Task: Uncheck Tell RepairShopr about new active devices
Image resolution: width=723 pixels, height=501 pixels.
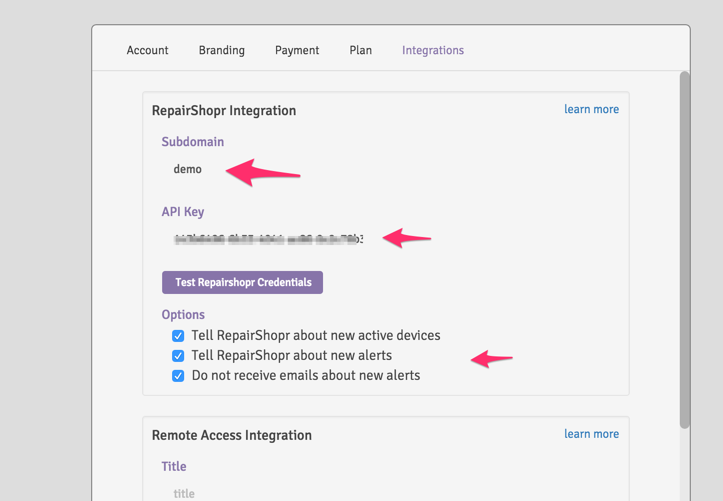Action: [x=178, y=336]
